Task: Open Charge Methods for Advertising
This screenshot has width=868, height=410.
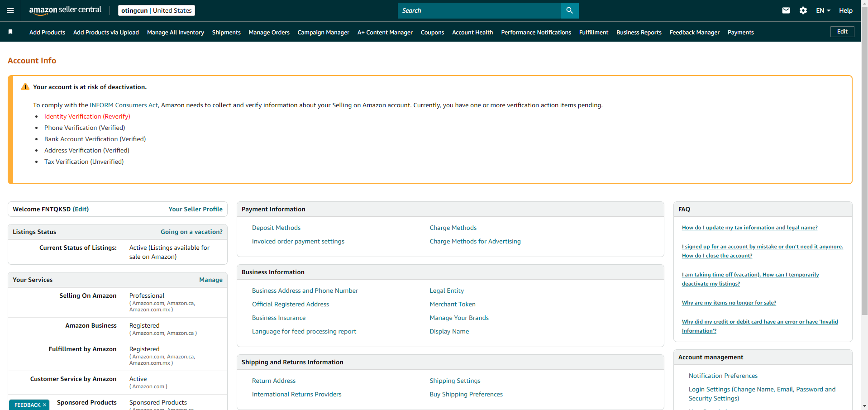Action: 475,241
